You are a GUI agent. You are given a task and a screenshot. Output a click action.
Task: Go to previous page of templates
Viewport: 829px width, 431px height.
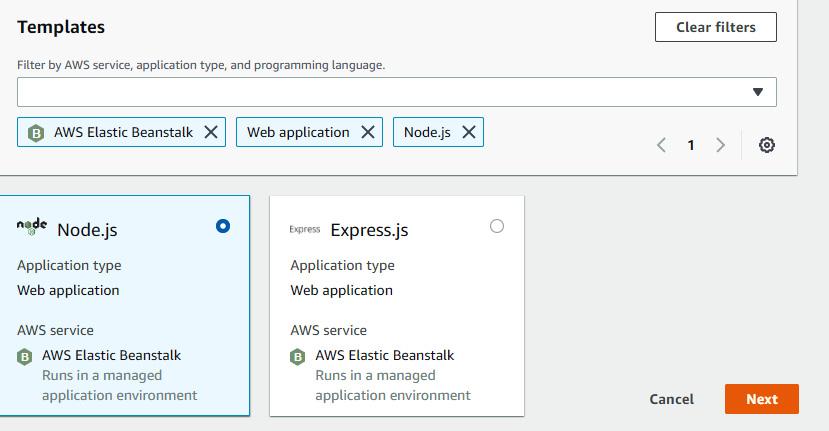coord(661,145)
